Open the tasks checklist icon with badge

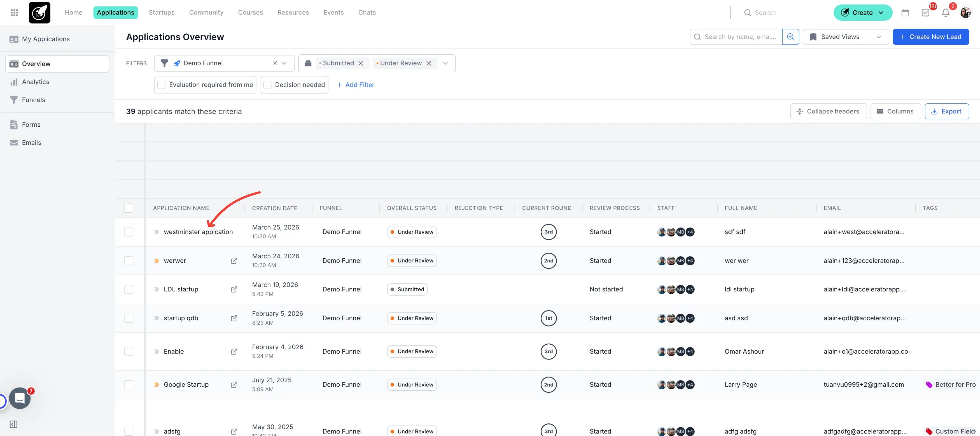click(926, 13)
